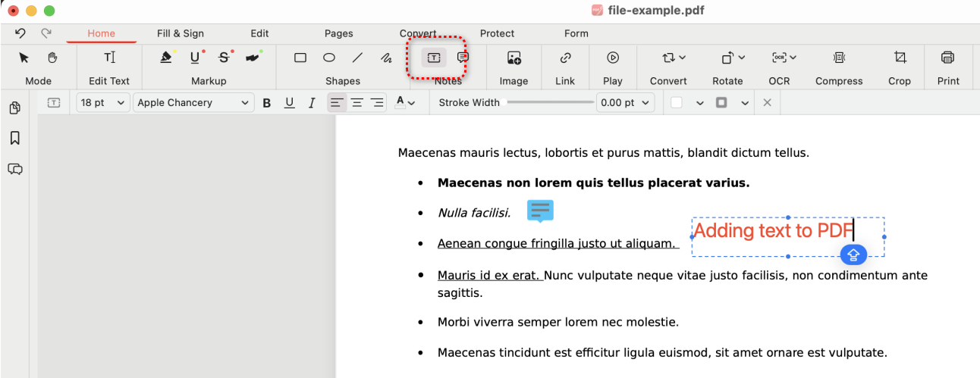Select the freehand pencil drawing tool
Image resolution: width=980 pixels, height=378 pixels.
[386, 58]
